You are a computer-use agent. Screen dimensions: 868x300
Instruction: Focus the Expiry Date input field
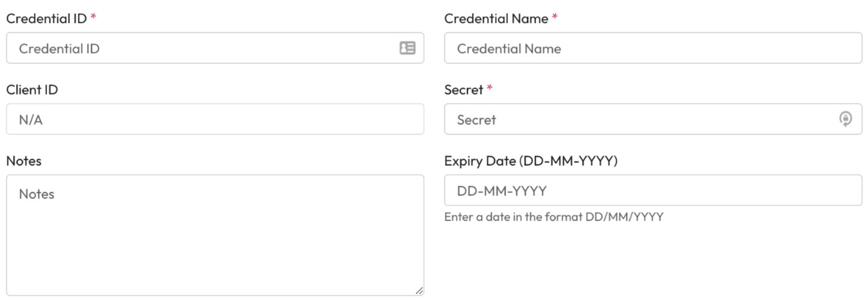tap(653, 190)
